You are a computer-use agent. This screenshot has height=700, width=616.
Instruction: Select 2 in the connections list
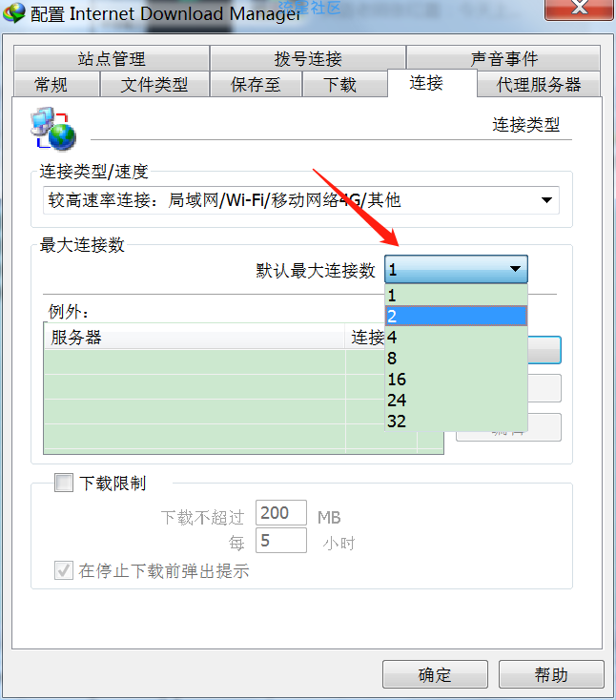[x=456, y=316]
